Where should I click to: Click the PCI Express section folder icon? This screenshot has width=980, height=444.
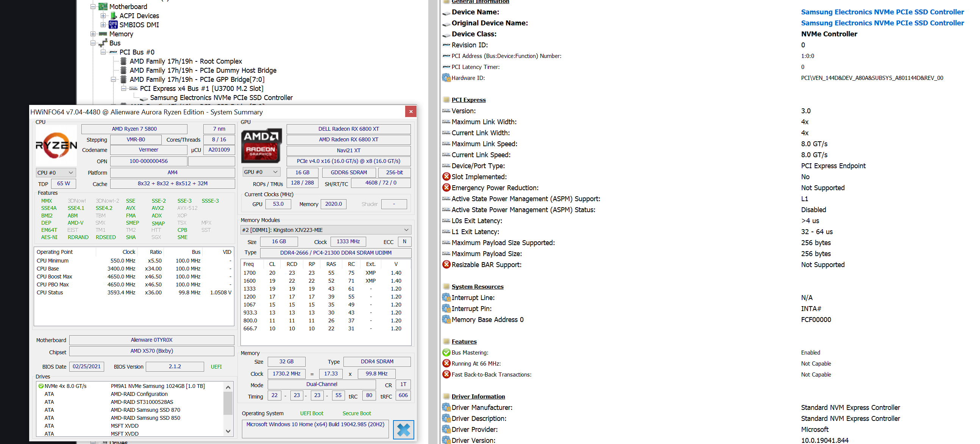tap(446, 100)
